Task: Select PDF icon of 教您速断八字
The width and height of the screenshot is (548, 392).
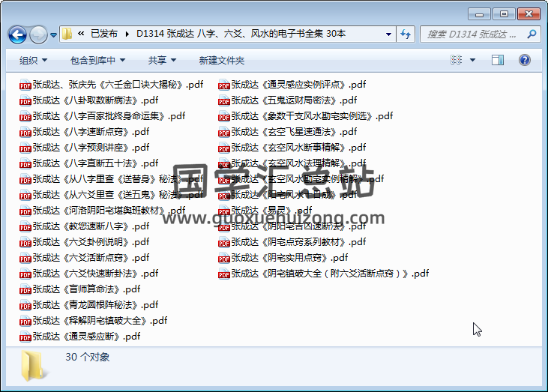Action: click(25, 226)
